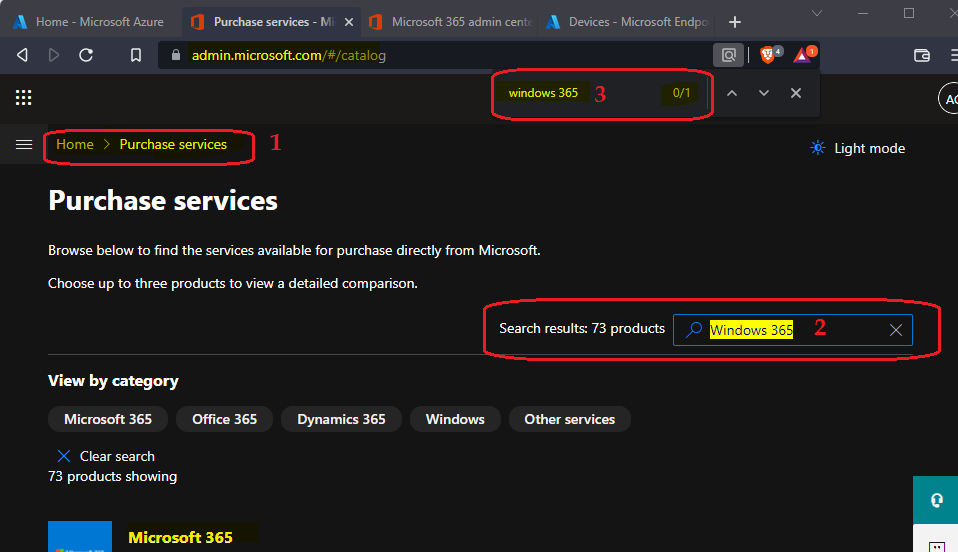Click the 73 products showing text
This screenshot has height=552, width=958.
[112, 476]
